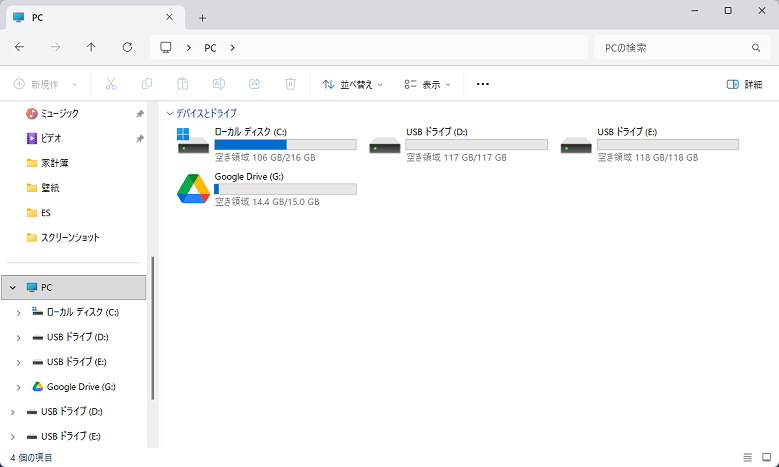779x467 pixels.
Task: Open USB ドライブ (E:) drive icon in main pane
Action: coord(576,145)
